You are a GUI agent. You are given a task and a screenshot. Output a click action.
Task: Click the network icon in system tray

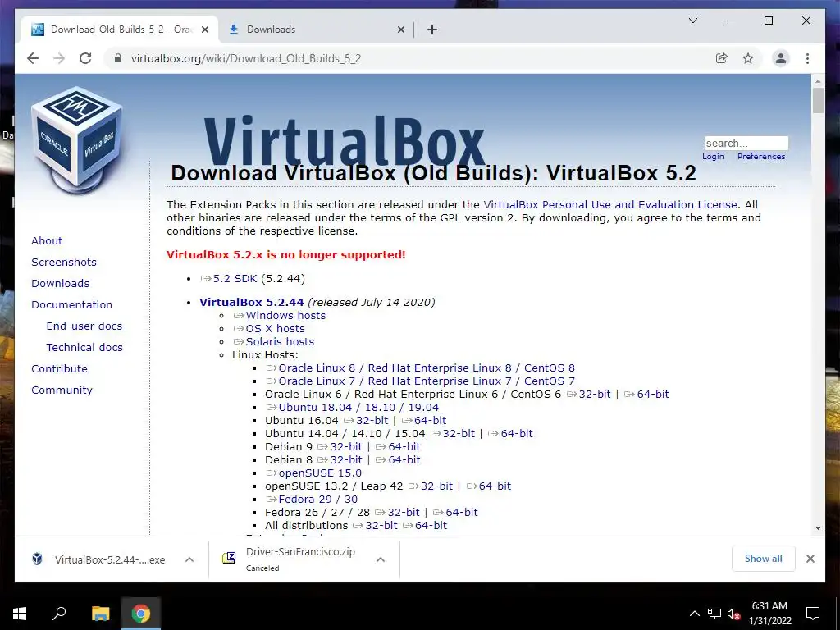(x=714, y=614)
